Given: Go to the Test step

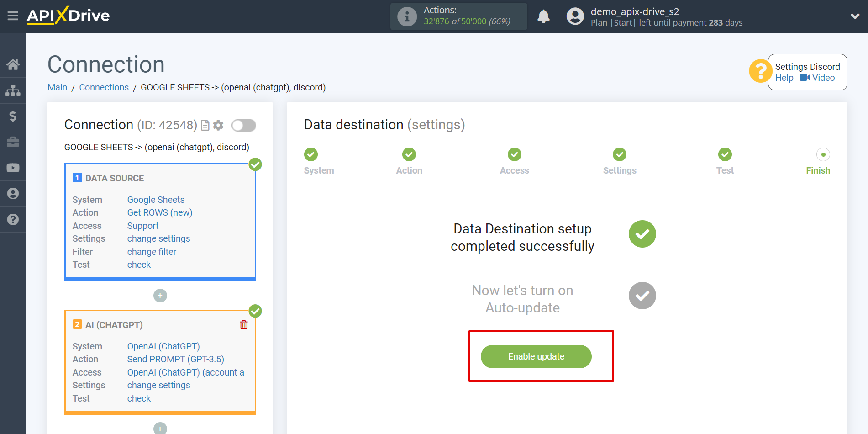Looking at the screenshot, I should 725,154.
